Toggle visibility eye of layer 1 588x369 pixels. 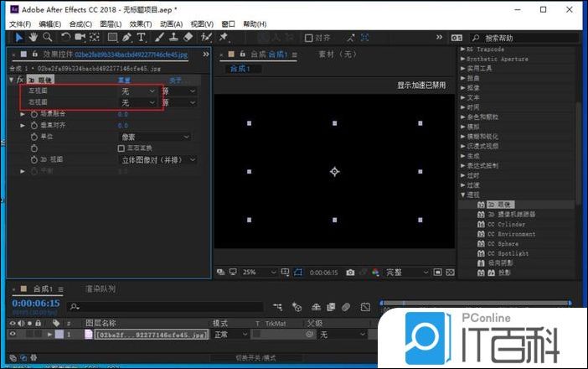coord(13,335)
